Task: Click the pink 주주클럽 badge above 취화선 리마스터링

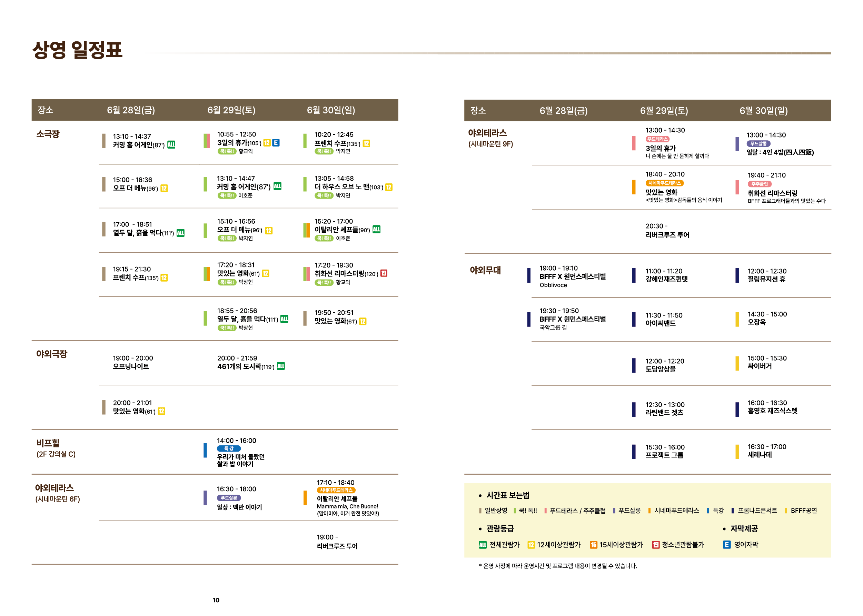Action: coord(760,184)
